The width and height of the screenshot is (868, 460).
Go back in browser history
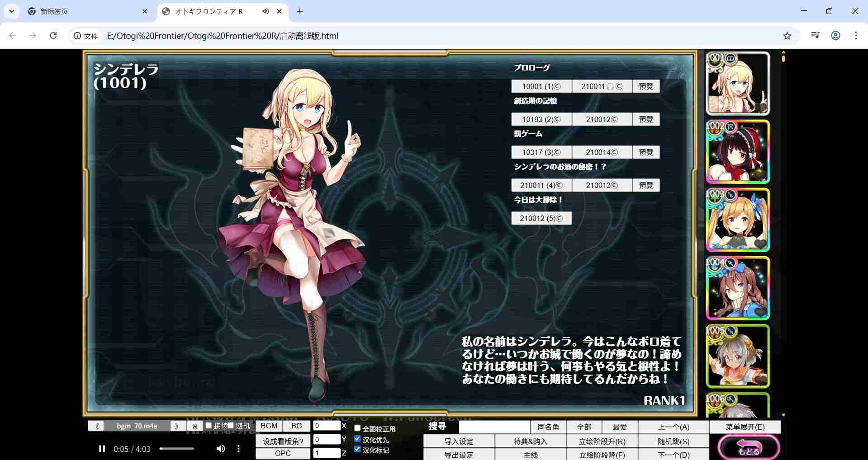tap(13, 36)
